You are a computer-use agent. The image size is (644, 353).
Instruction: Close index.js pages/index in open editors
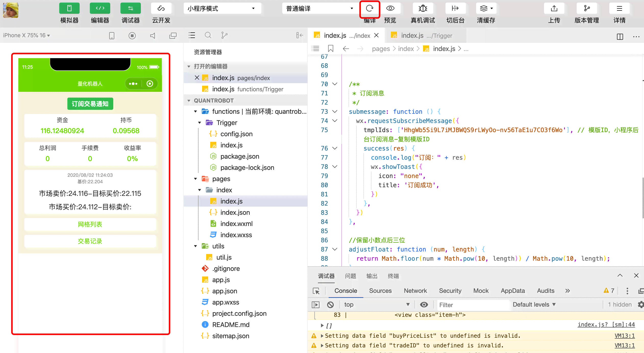click(197, 78)
